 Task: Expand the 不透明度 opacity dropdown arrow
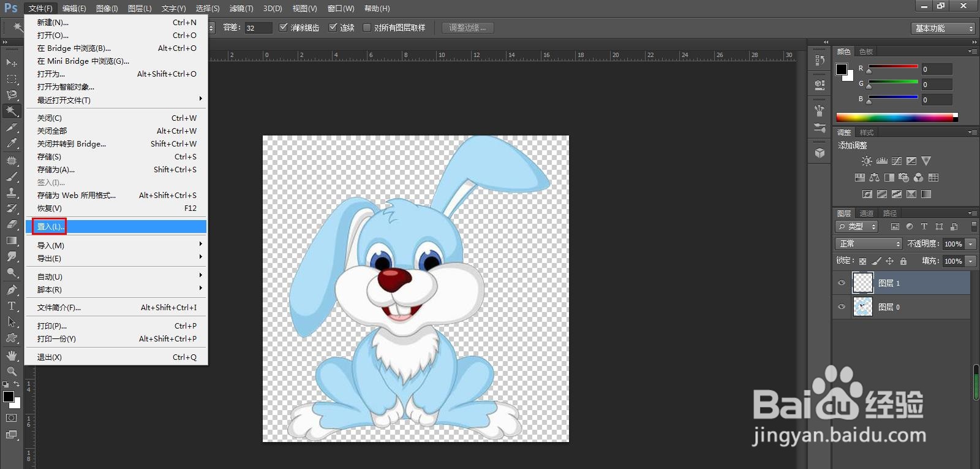[971, 244]
